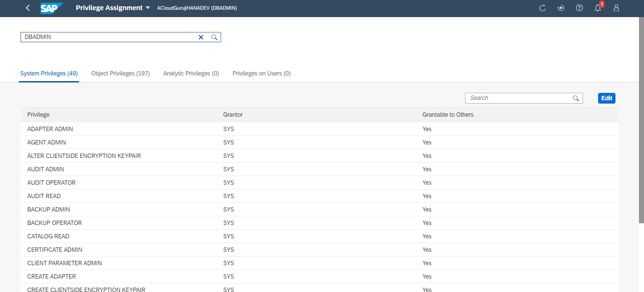Image resolution: width=644 pixels, height=292 pixels.
Task: Expand the Privilege Assignment dropdown
Action: click(148, 8)
